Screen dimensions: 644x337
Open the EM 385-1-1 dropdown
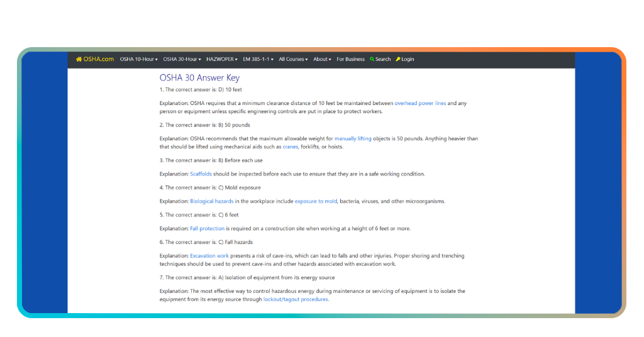258,59
